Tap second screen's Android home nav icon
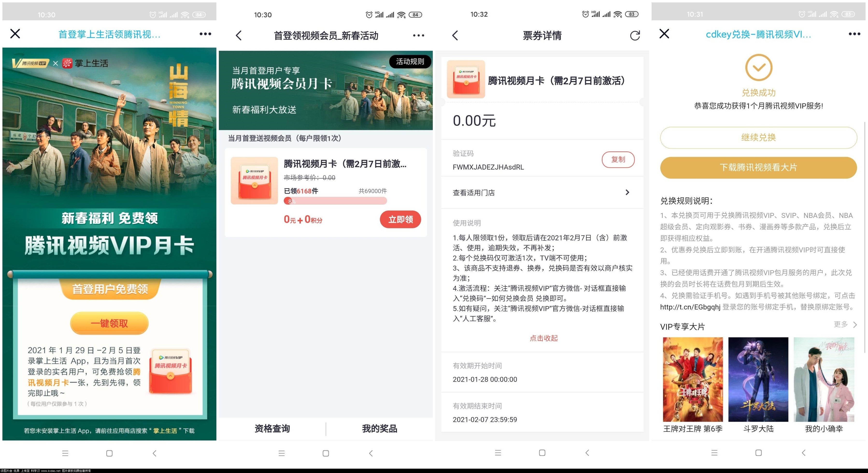This screenshot has height=473, width=868. (326, 453)
